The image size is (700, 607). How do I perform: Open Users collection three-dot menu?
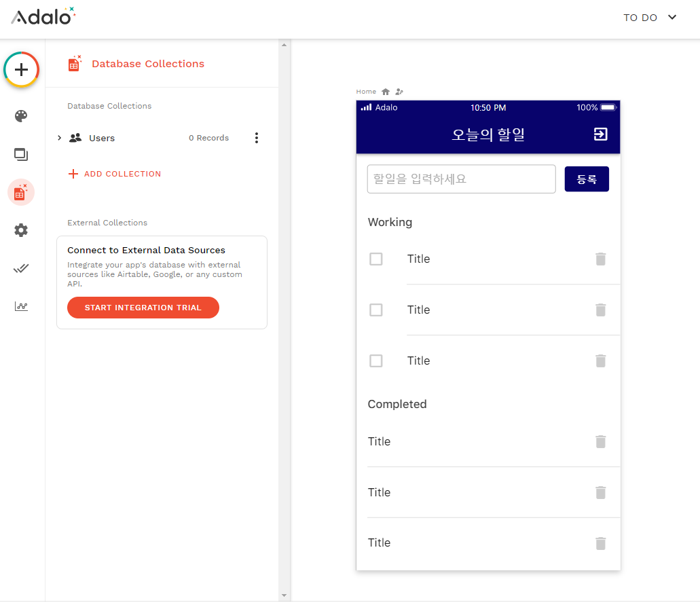(256, 138)
